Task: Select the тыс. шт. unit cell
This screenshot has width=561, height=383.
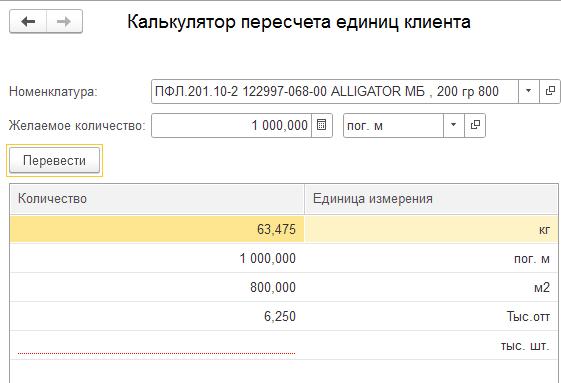Action: (x=431, y=345)
